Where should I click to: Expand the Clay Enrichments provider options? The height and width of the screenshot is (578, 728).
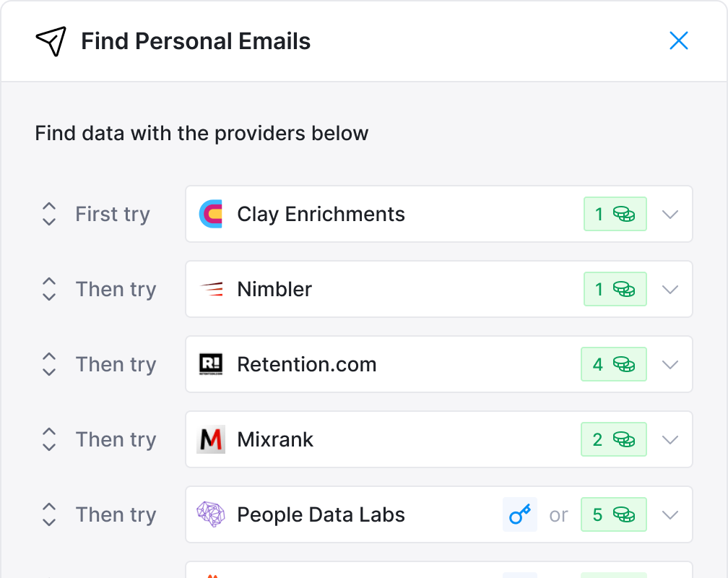click(670, 214)
